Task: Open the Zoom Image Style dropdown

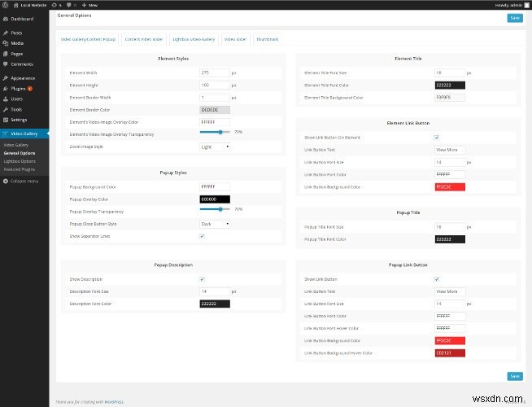Action: pyautogui.click(x=215, y=147)
